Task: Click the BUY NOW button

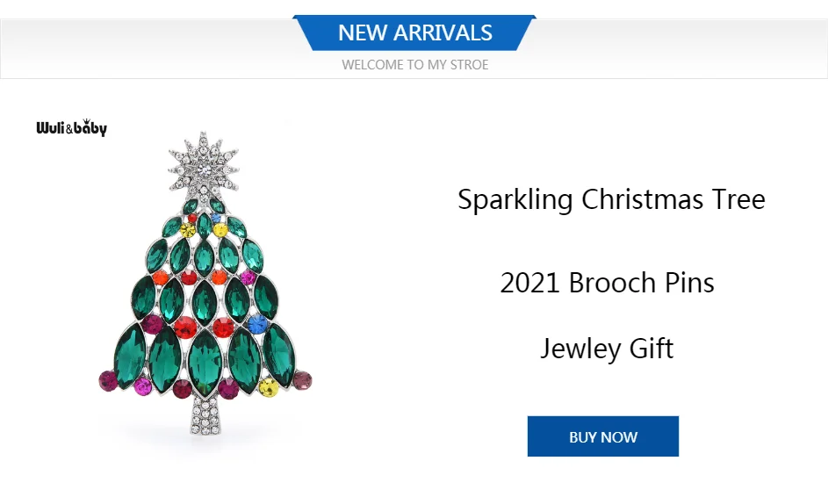Action: pos(602,436)
